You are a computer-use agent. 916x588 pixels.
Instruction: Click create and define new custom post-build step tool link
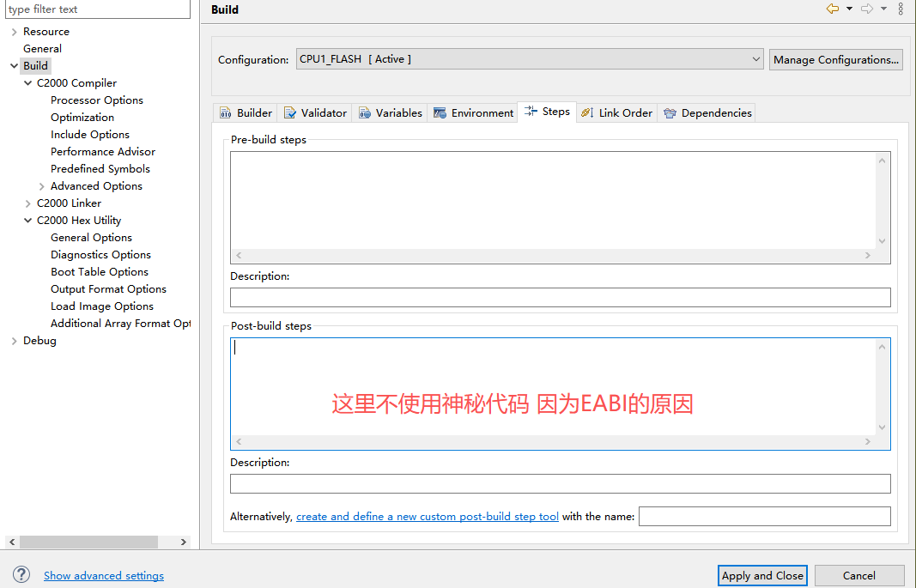[x=427, y=516]
